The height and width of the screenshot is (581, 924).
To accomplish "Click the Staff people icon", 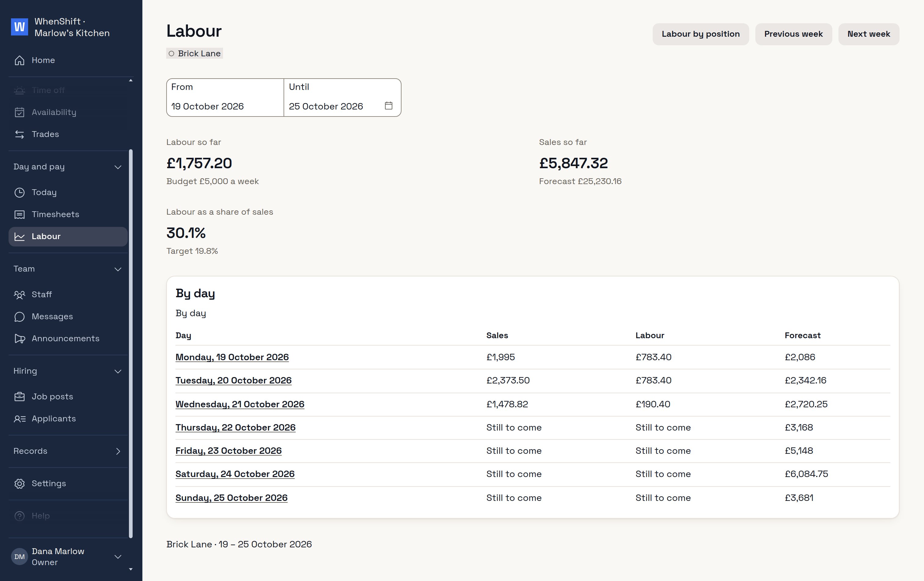I will 20,294.
